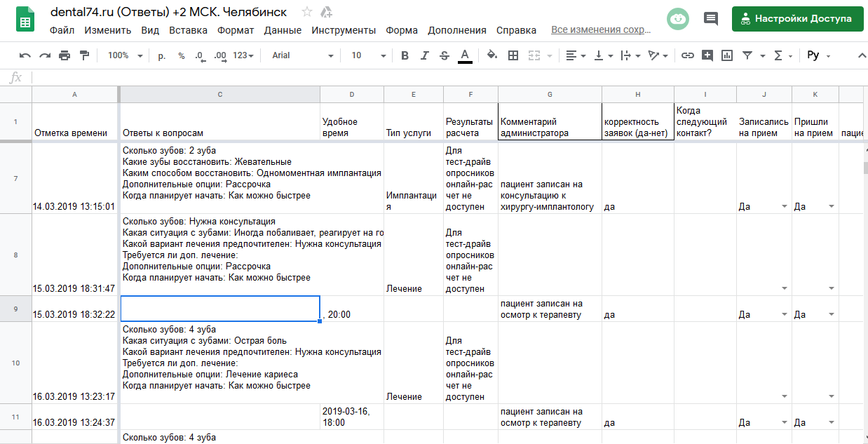
Task: Click the Справка menu
Action: tap(516, 30)
